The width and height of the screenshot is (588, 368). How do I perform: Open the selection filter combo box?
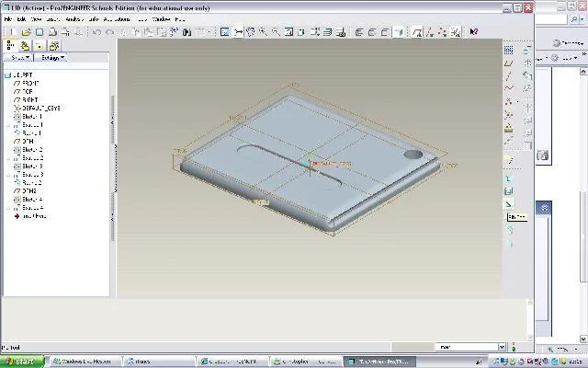tap(470, 347)
